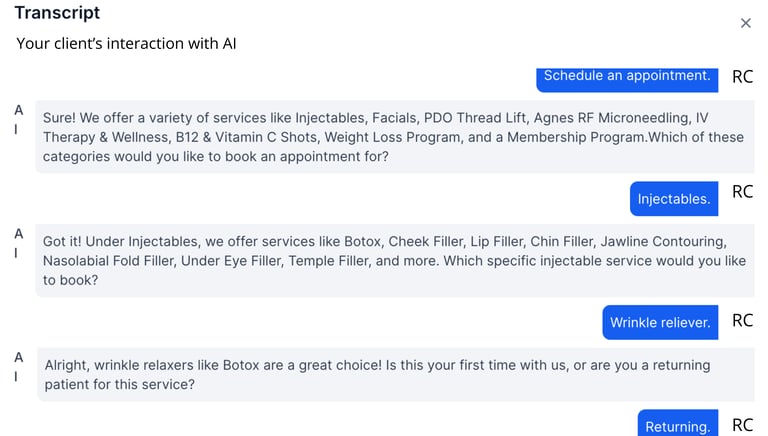Close the Transcript panel with the X

(x=745, y=23)
